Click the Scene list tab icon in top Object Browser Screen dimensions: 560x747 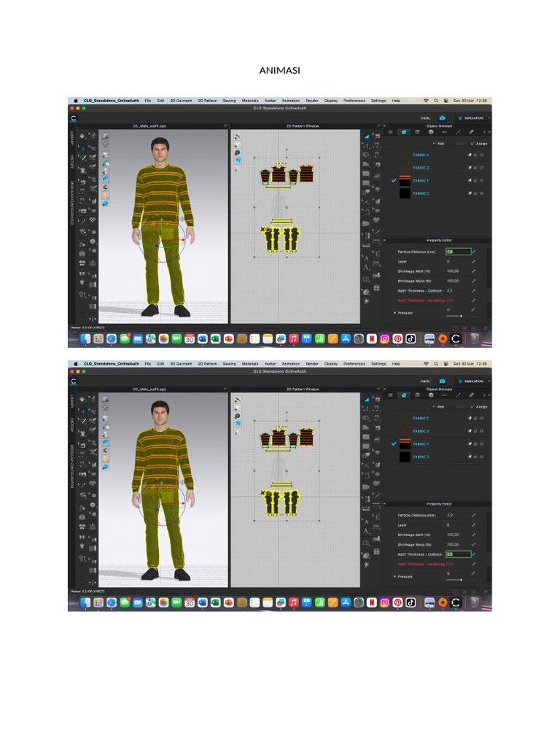coord(390,132)
